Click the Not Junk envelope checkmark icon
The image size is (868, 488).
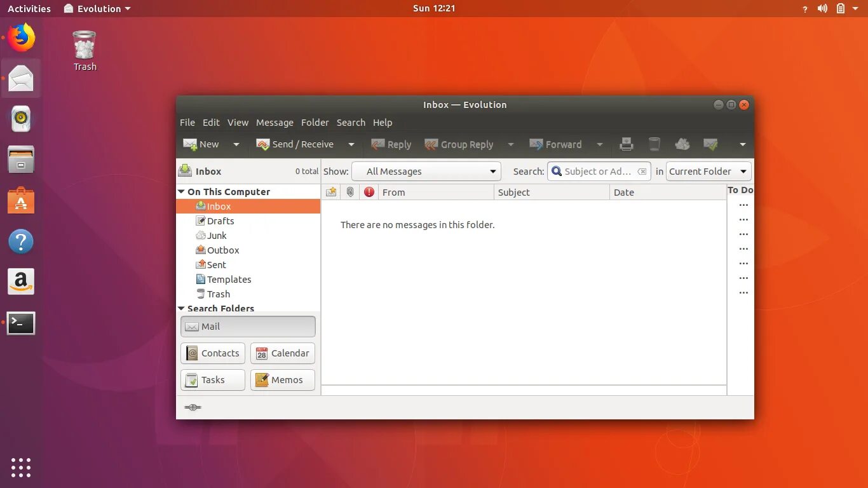tap(710, 145)
